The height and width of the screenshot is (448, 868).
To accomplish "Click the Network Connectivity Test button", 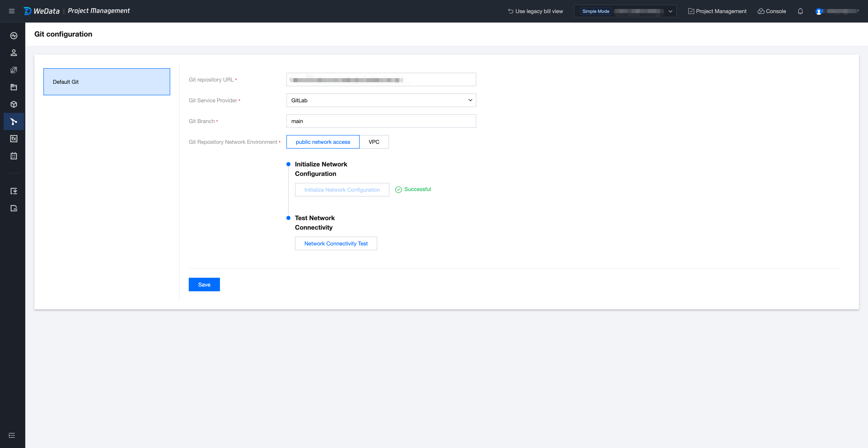I will [336, 243].
